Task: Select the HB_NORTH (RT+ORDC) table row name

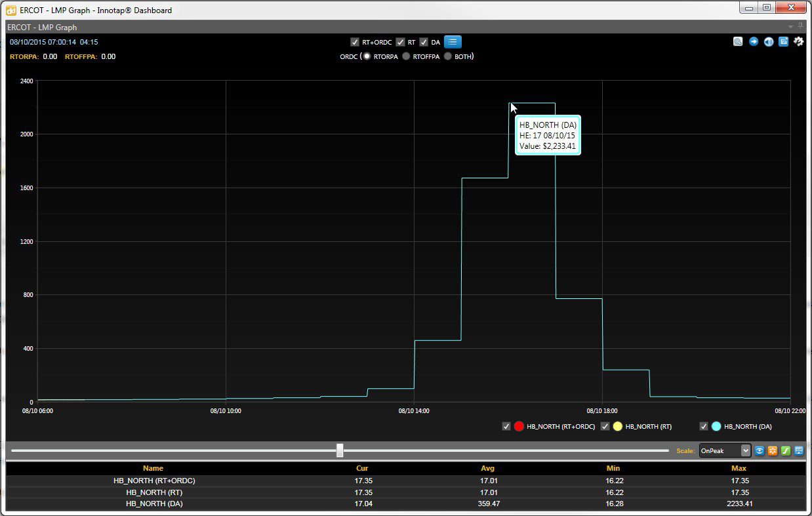Action: (154, 481)
